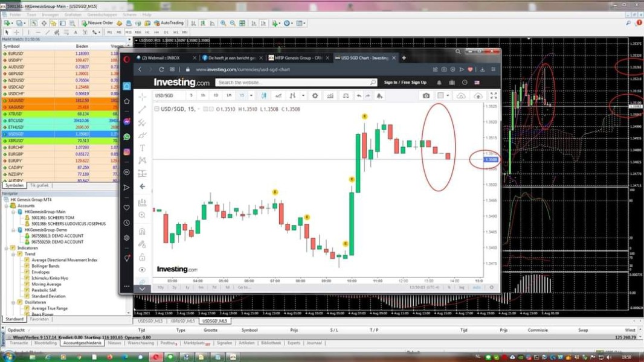The width and height of the screenshot is (644, 362).
Task: Collapse the Trend indicators folder
Action: pos(13,254)
